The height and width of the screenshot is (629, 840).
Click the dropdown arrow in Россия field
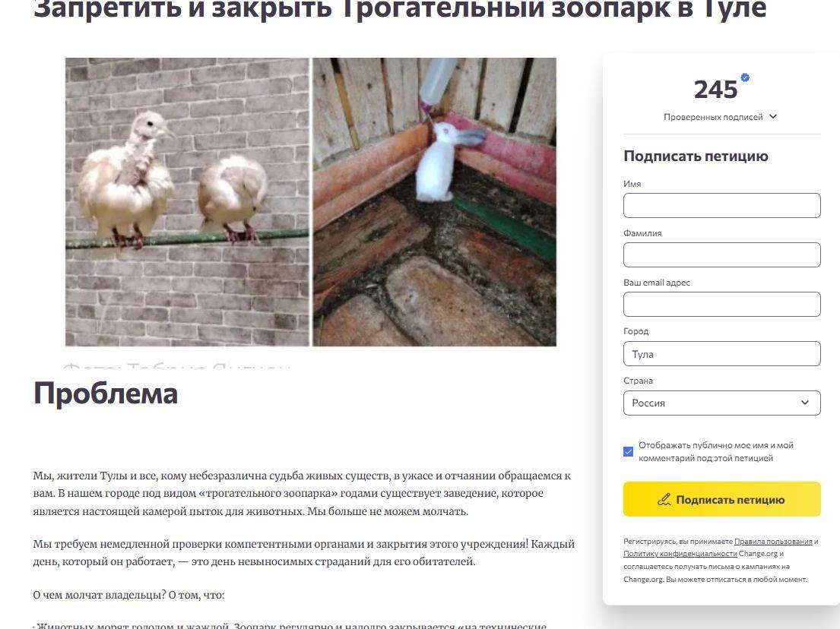(x=804, y=403)
